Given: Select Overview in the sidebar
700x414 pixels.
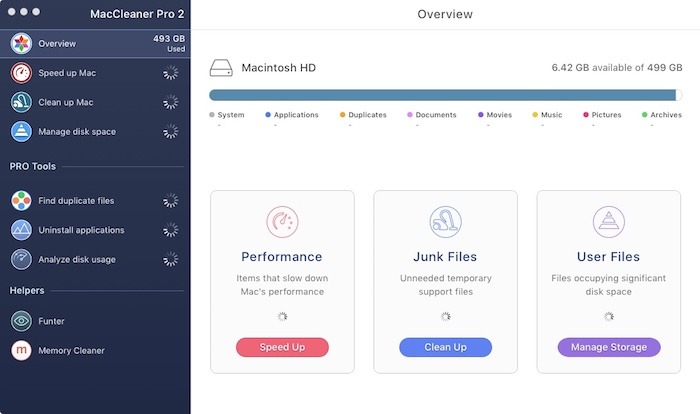Looking at the screenshot, I should [x=95, y=43].
